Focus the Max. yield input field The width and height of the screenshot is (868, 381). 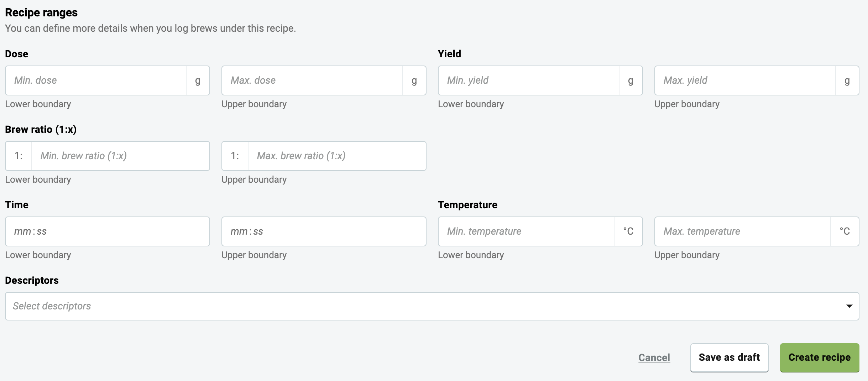(745, 80)
